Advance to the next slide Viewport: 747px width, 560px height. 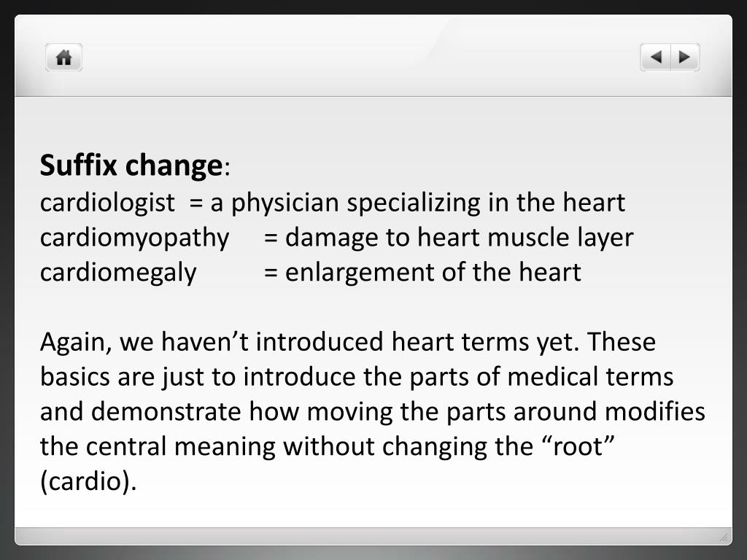click(684, 57)
